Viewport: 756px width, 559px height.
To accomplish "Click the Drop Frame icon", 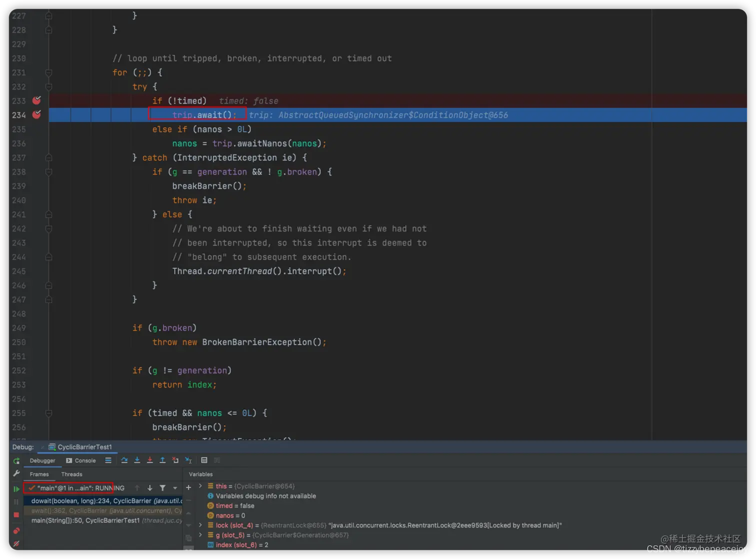I will [x=175, y=460].
